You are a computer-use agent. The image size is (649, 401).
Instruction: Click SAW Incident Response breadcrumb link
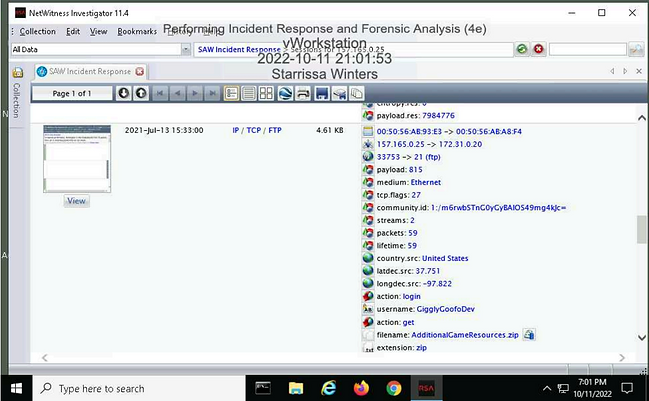(239, 49)
